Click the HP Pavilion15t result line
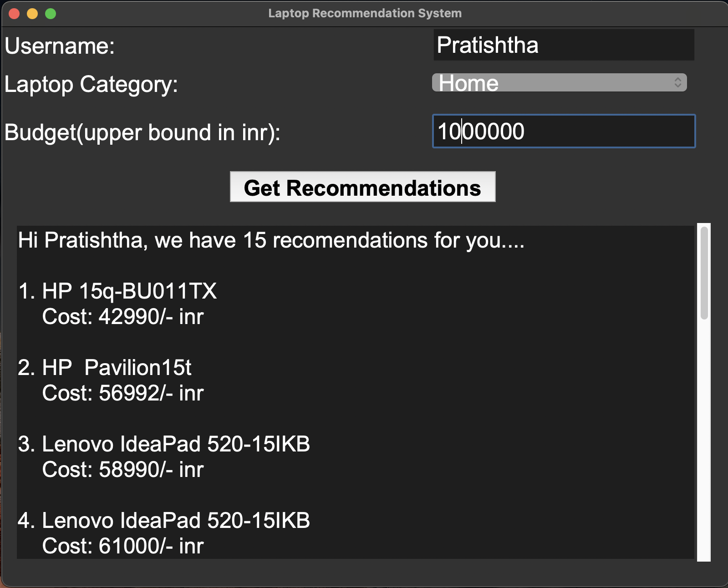Image resolution: width=728 pixels, height=588 pixels. pos(105,368)
